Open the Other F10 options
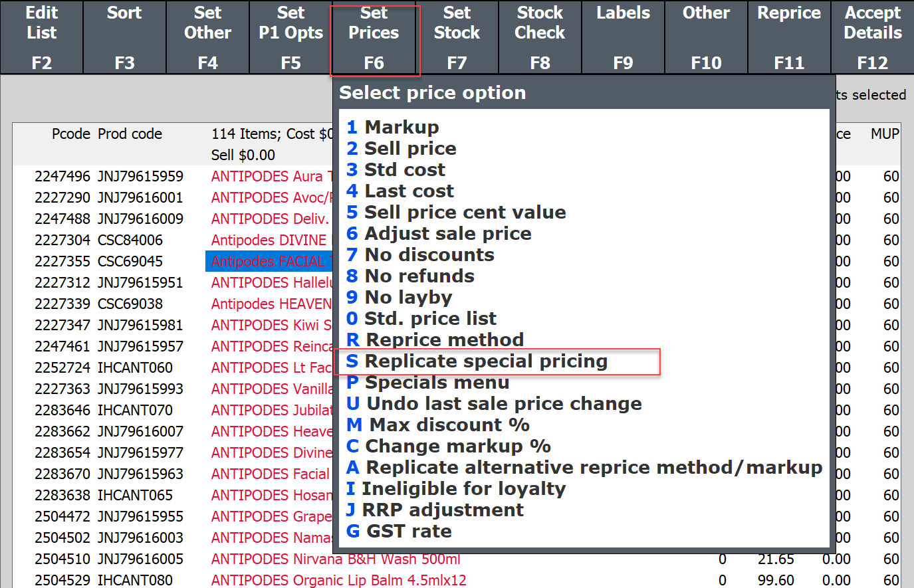The image size is (914, 588). [x=706, y=37]
